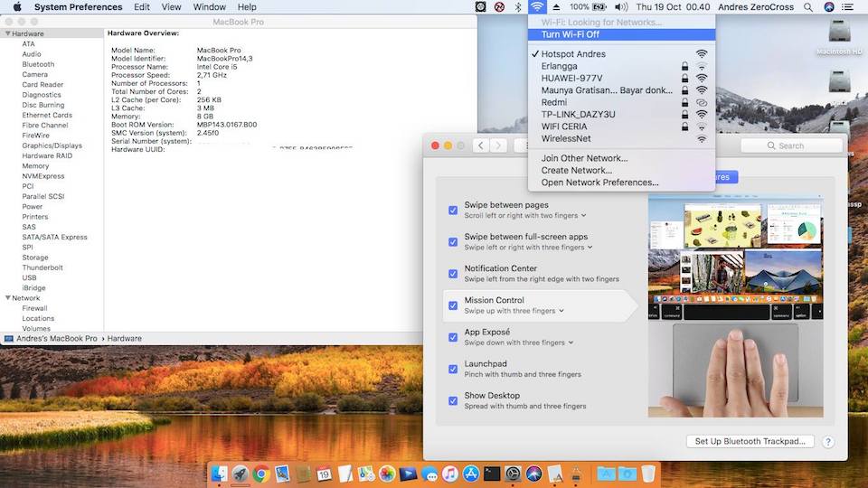Open Finder from the Dock
The image size is (868, 488).
[219, 474]
